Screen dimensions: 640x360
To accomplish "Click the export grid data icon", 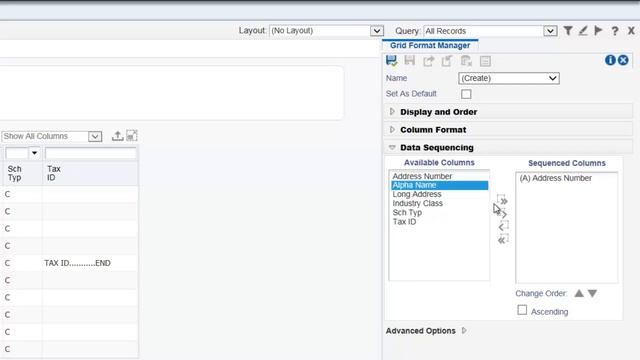I will click(x=118, y=136).
